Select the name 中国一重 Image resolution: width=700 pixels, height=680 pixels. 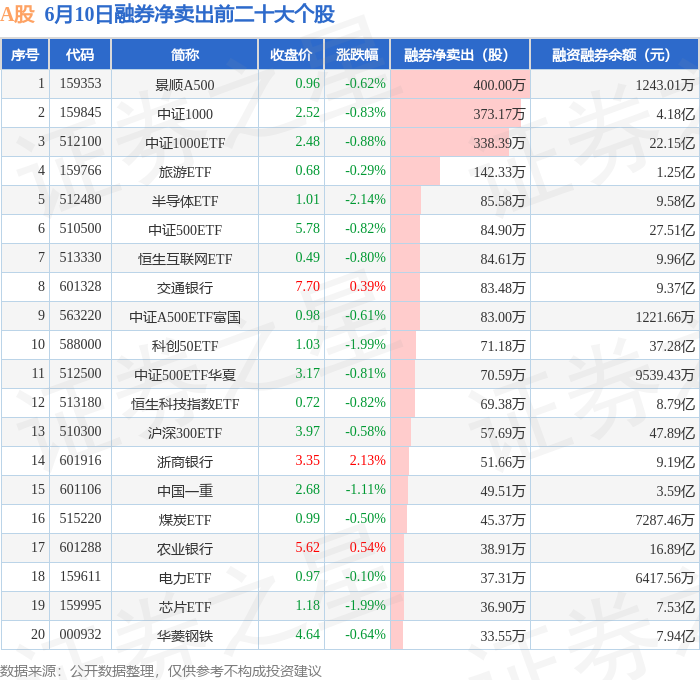pyautogui.click(x=185, y=491)
